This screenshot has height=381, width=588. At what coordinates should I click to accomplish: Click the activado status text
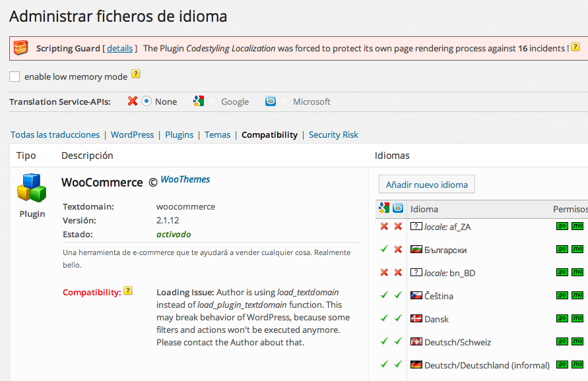tap(174, 235)
